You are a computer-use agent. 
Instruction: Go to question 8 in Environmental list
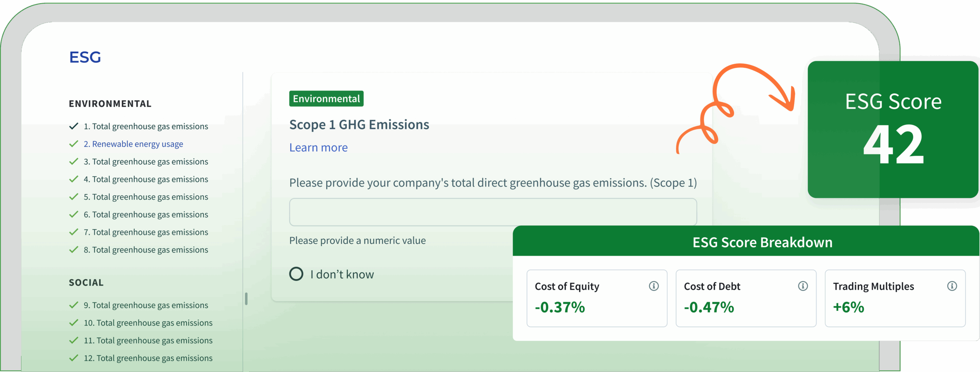[146, 250]
